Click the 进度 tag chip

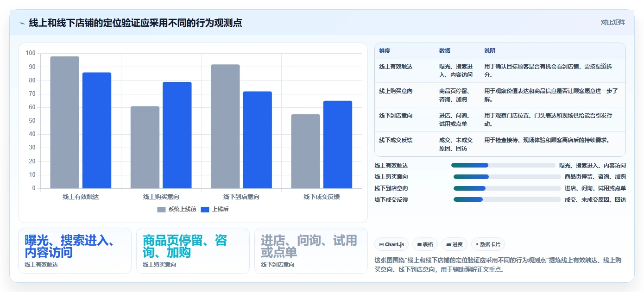[455, 244]
